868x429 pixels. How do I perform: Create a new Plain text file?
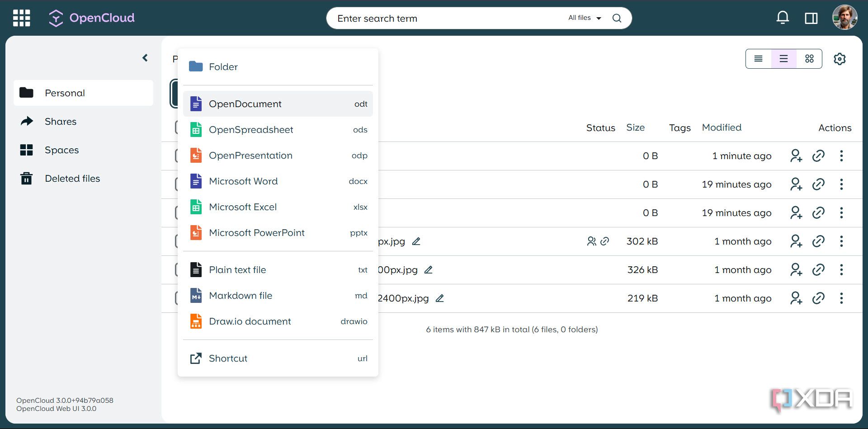pos(278,270)
